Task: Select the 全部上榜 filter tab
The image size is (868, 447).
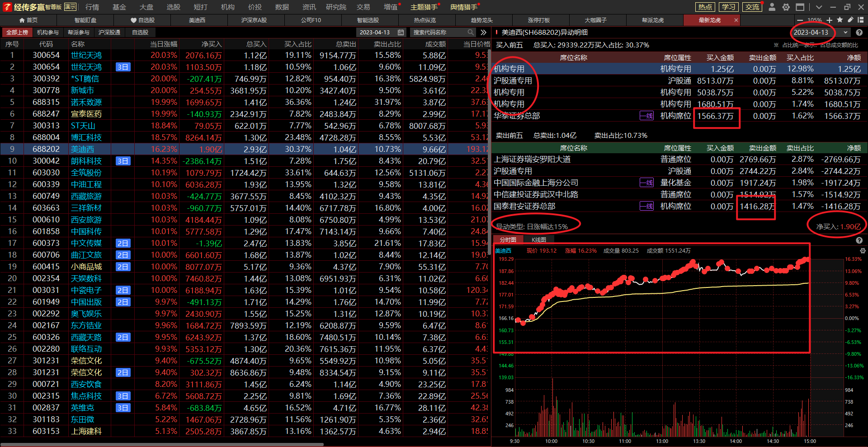Action: click(x=17, y=32)
